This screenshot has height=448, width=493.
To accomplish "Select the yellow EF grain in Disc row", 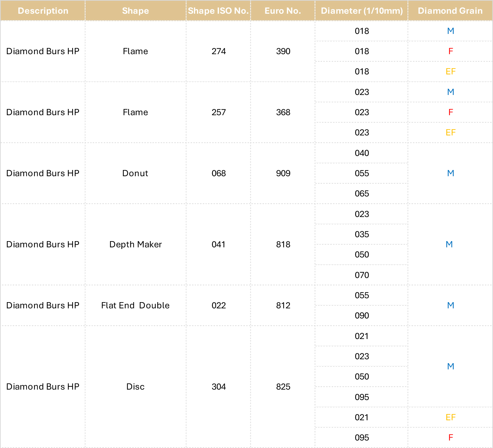I will click(451, 417).
